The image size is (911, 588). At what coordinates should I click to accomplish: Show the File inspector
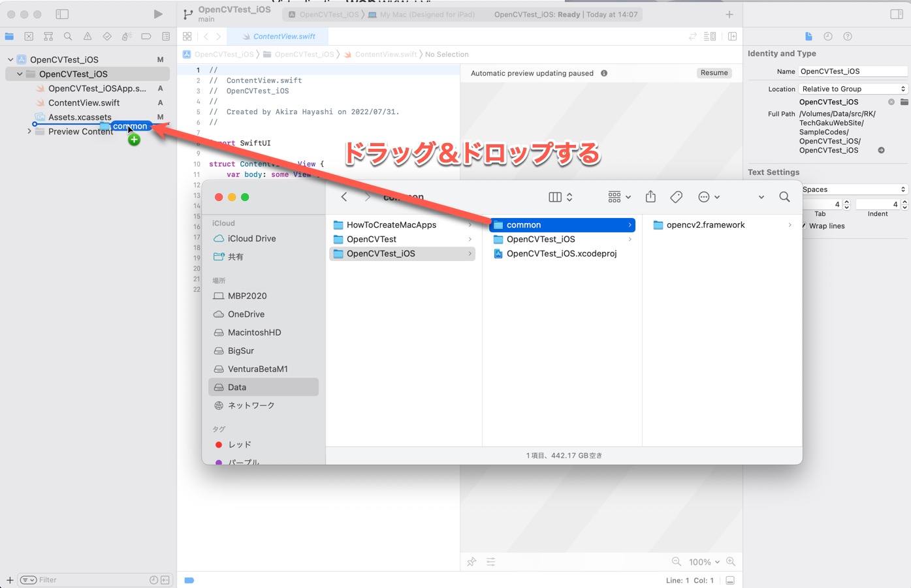[x=808, y=37]
